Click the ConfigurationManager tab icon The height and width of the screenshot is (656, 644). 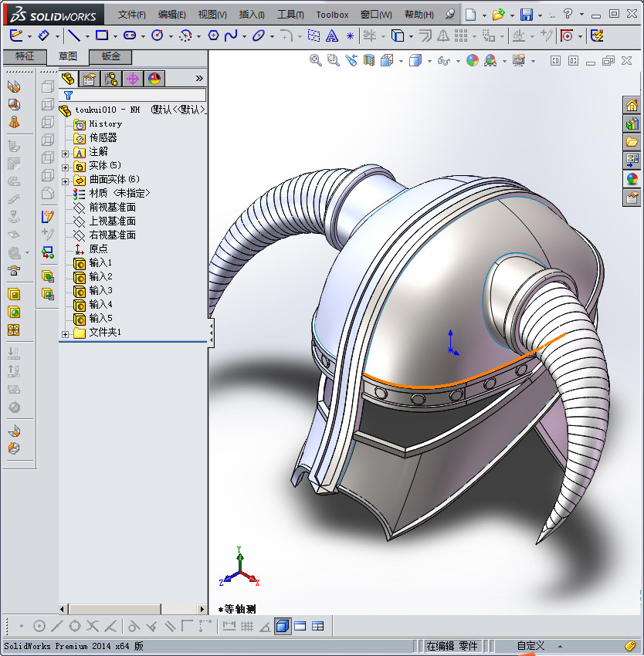click(110, 78)
